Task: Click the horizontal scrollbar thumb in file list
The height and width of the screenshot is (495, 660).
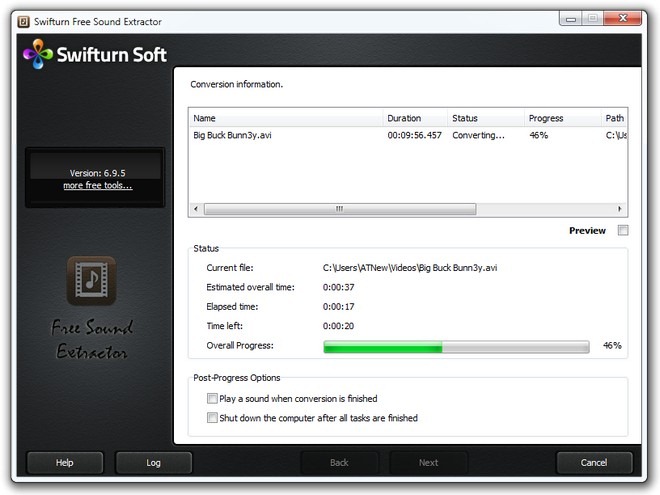Action: 340,209
